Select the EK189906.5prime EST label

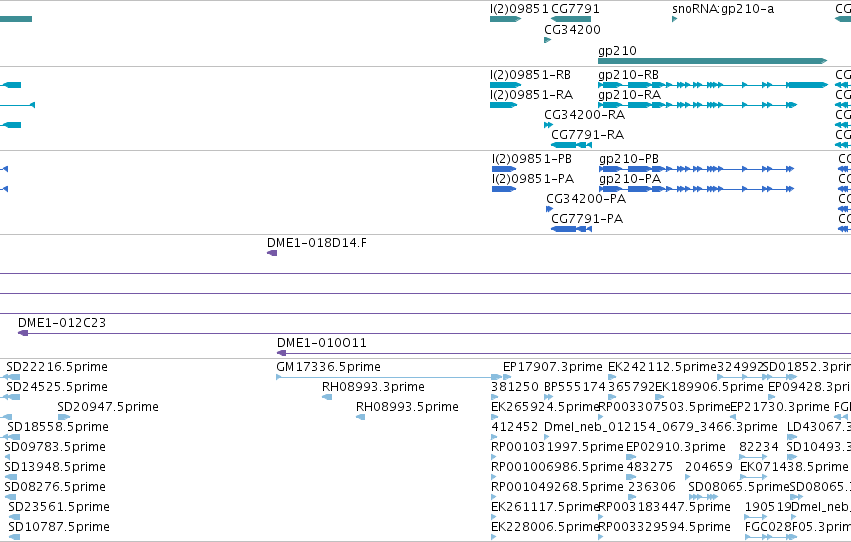point(709,387)
